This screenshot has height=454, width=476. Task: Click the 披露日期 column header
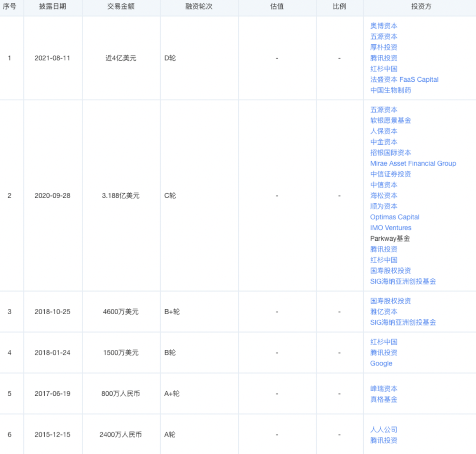52,6
